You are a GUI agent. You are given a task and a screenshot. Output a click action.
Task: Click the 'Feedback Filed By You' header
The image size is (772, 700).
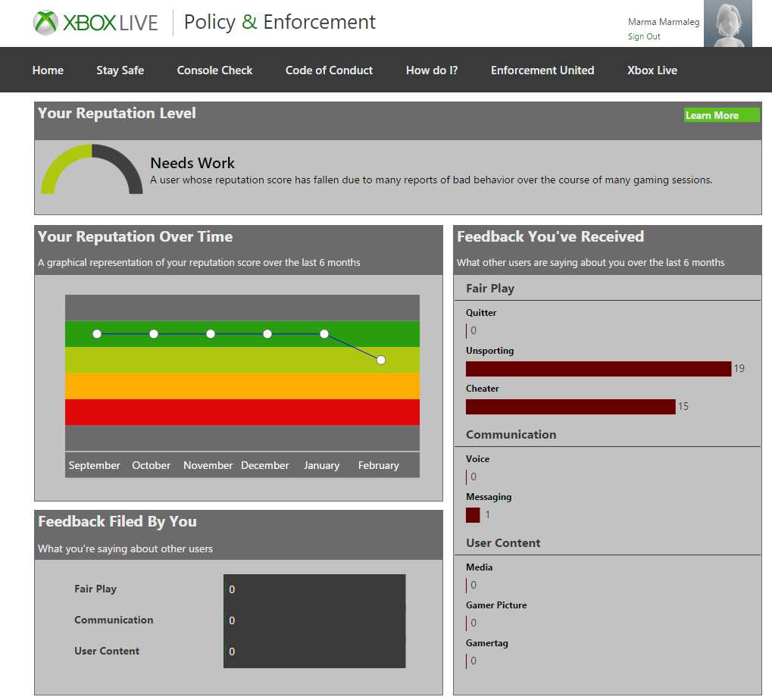(117, 522)
